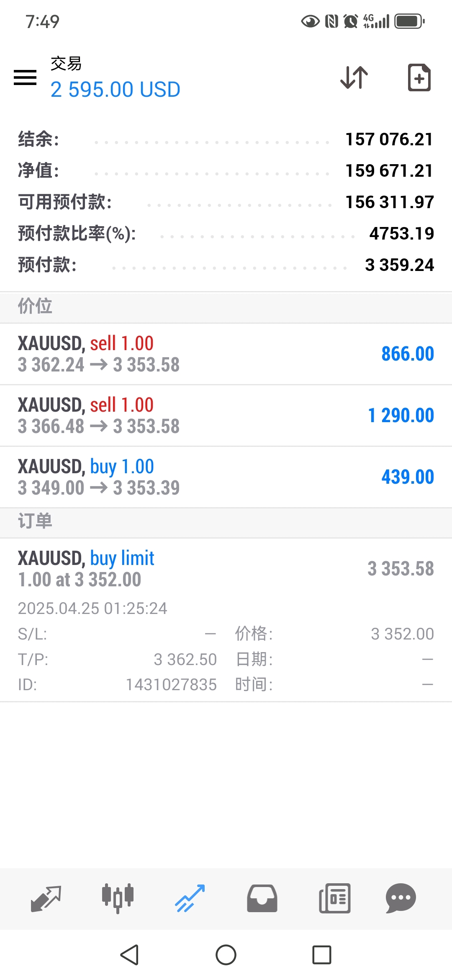452x980 pixels.
Task: Tap the Android back navigation button
Action: tap(130, 955)
